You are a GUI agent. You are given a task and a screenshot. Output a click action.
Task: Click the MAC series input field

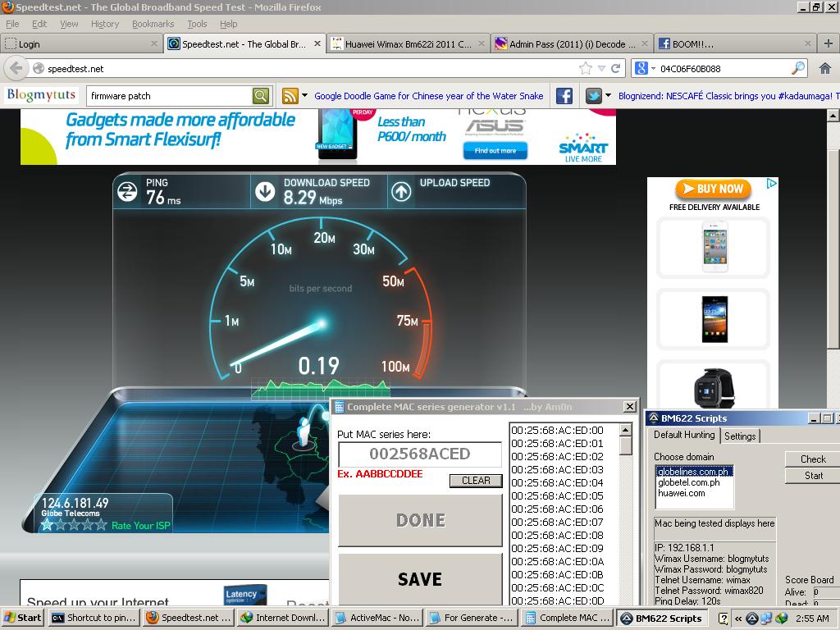[420, 454]
